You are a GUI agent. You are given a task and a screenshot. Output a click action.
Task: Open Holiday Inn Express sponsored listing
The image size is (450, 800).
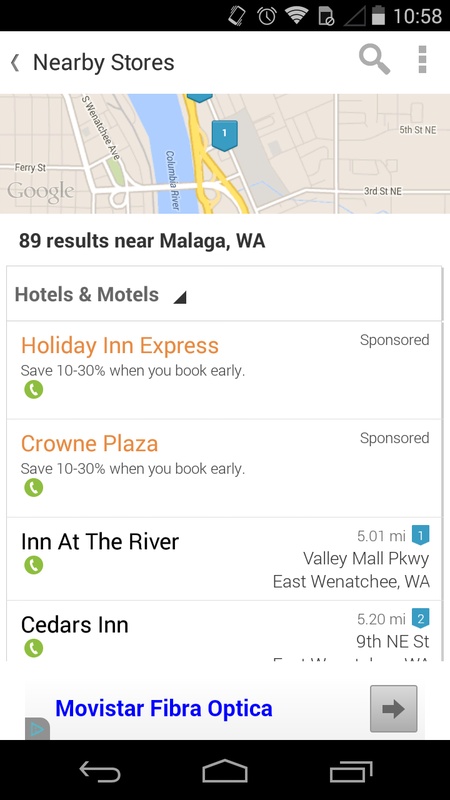224,370
